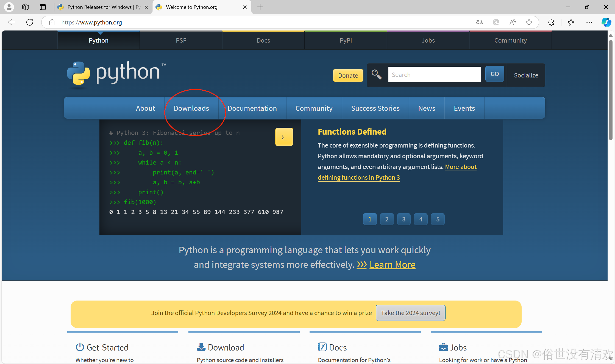Click the translate page icon

pyautogui.click(x=479, y=22)
